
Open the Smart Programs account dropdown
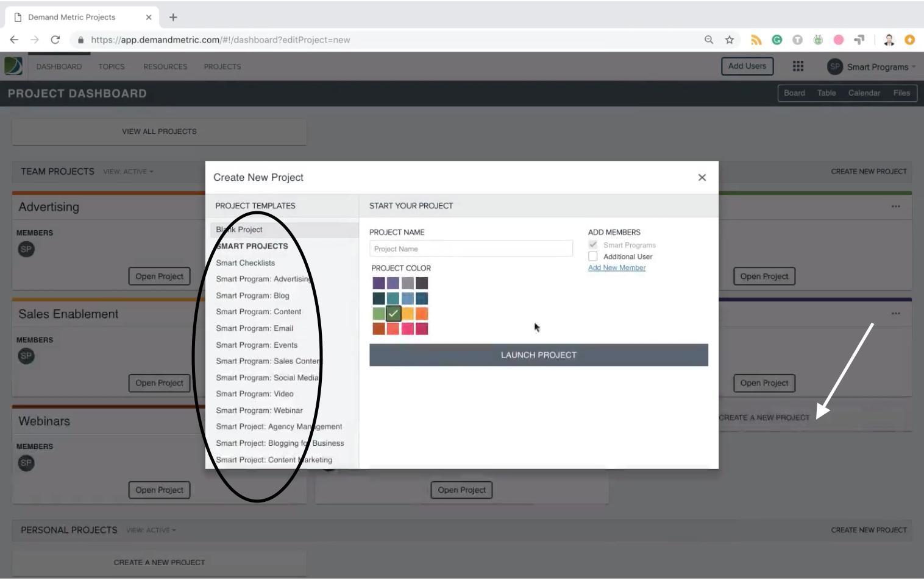(x=881, y=67)
